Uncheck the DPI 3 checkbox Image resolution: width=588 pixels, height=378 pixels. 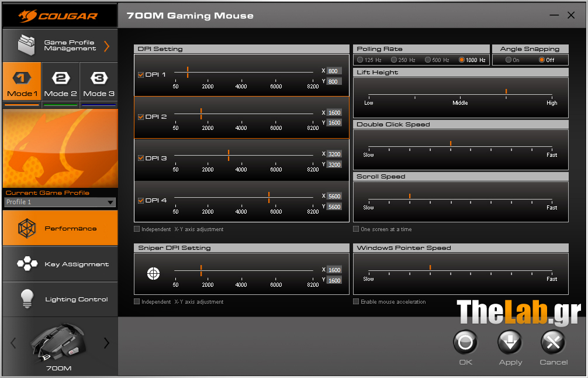pos(141,158)
